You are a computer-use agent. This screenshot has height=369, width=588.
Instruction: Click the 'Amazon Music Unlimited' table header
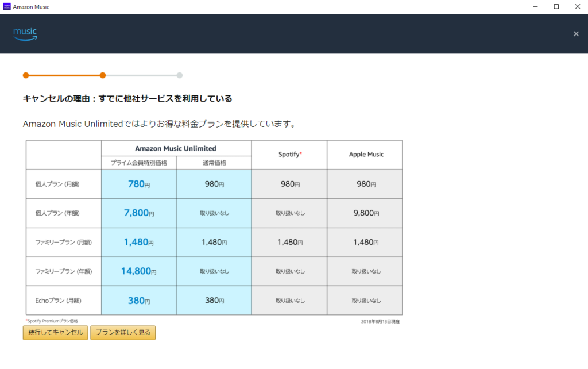176,148
